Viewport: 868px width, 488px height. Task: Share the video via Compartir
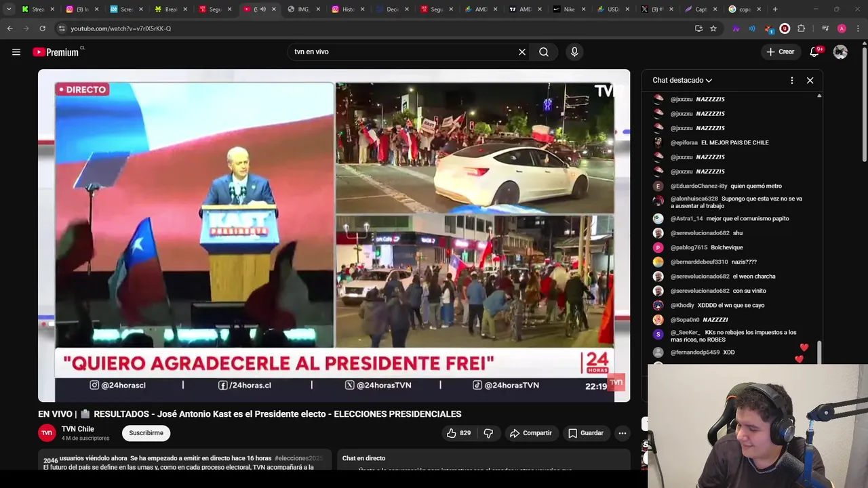tap(530, 433)
